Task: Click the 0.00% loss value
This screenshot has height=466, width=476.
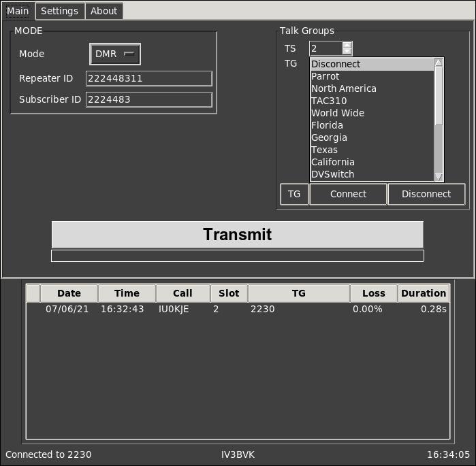Action: click(x=367, y=310)
